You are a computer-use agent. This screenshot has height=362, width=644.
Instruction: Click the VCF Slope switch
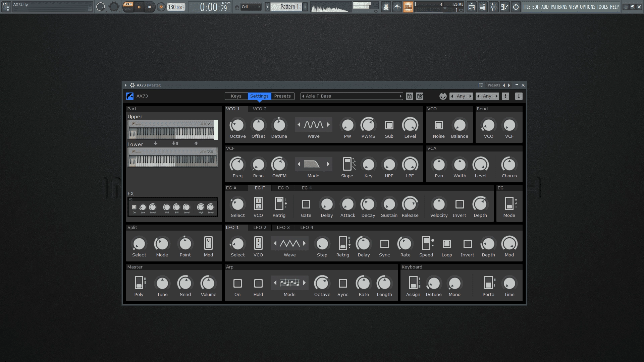[x=347, y=164]
